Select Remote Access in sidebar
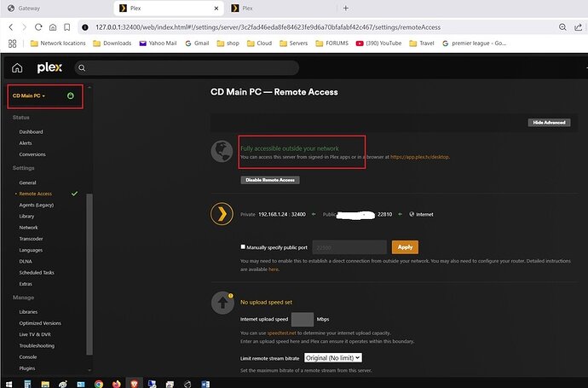This screenshot has width=588, height=388. click(36, 194)
